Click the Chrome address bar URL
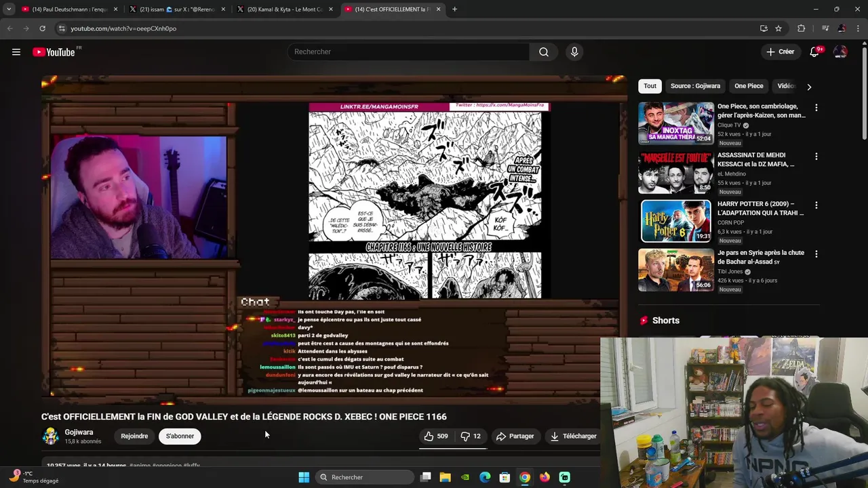868x488 pixels. tap(123, 28)
